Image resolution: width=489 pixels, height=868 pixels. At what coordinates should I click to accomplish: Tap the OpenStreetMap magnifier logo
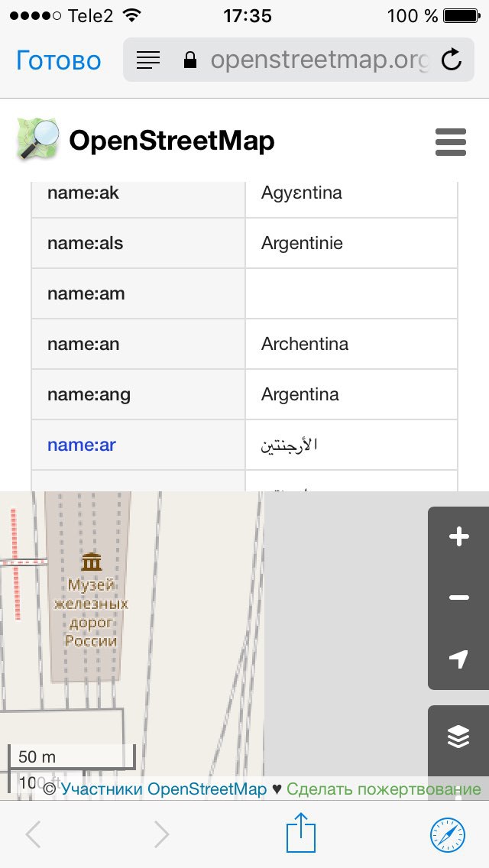38,140
